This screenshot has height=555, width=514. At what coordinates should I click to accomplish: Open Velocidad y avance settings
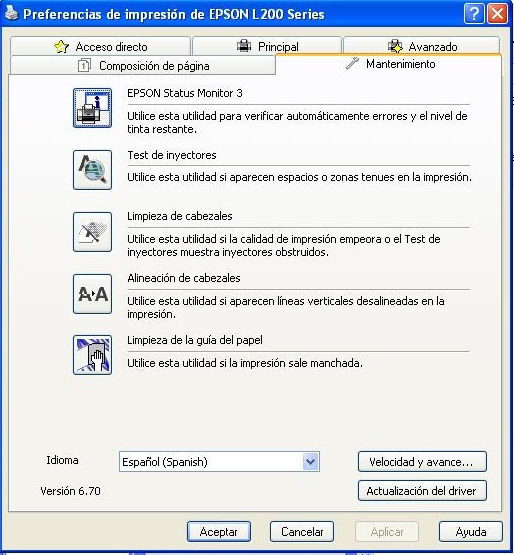[422, 462]
